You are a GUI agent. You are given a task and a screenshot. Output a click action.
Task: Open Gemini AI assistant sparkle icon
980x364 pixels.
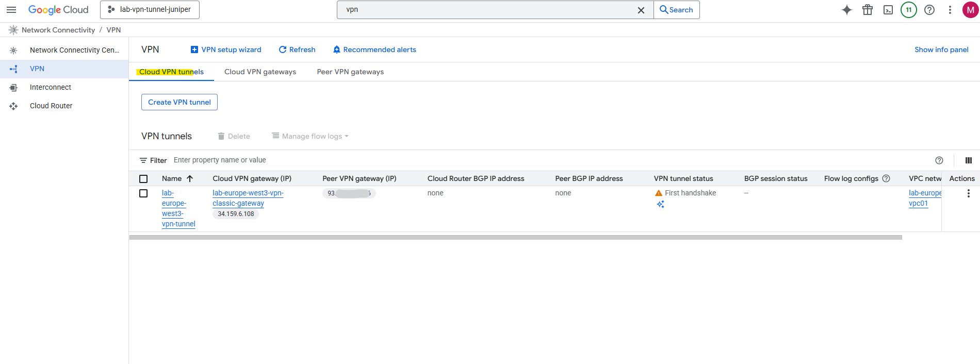847,10
